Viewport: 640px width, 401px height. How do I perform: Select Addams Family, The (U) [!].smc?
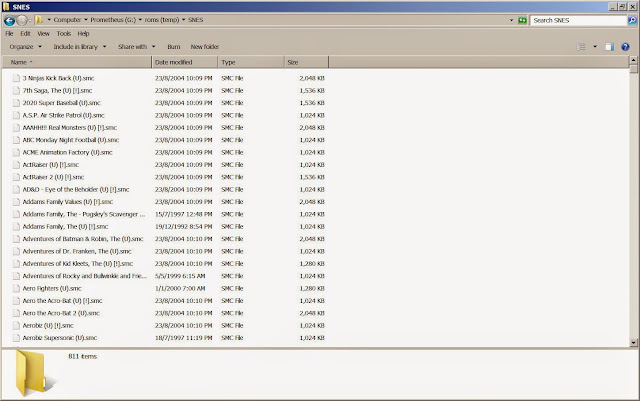tap(65, 226)
